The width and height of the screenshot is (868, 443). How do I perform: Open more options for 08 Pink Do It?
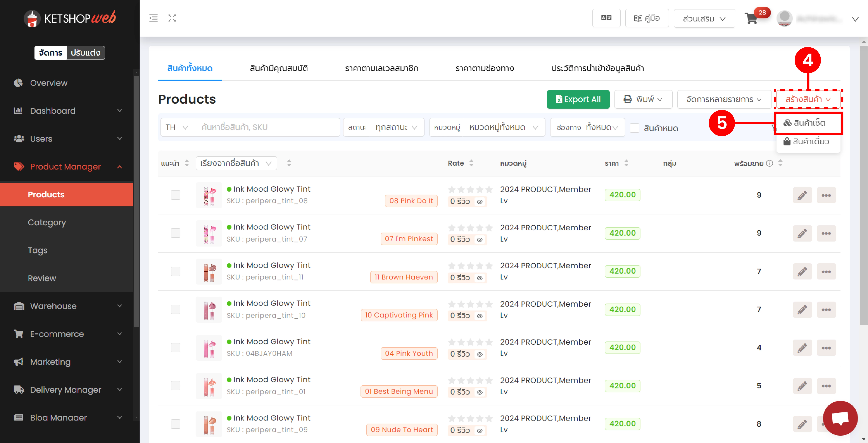[x=826, y=195]
